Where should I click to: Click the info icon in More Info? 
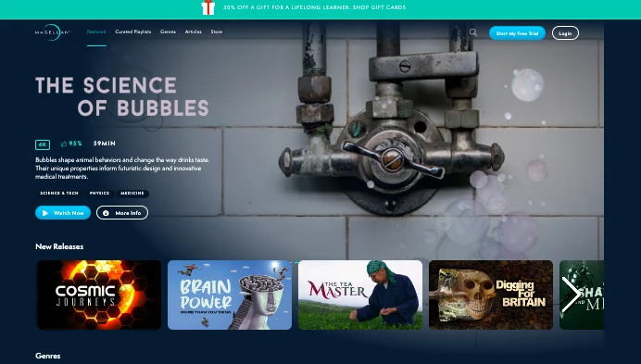pos(106,213)
